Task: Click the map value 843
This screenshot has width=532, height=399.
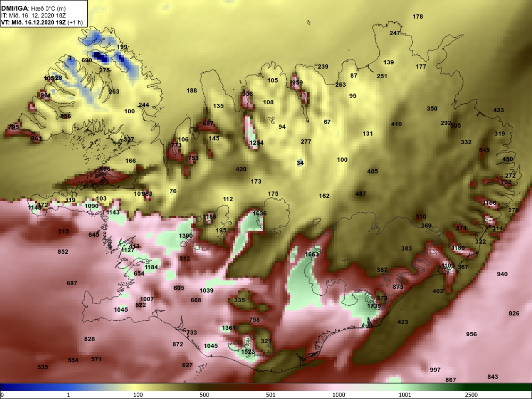Action: point(493,377)
